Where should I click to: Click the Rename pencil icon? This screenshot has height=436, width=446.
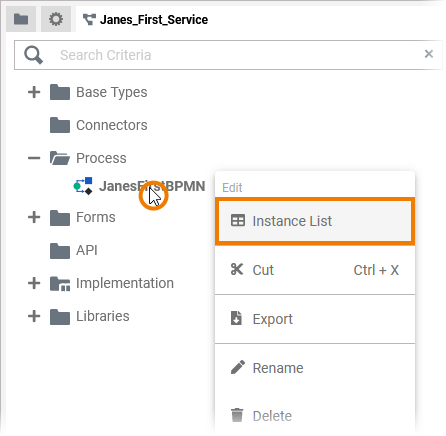(238, 367)
